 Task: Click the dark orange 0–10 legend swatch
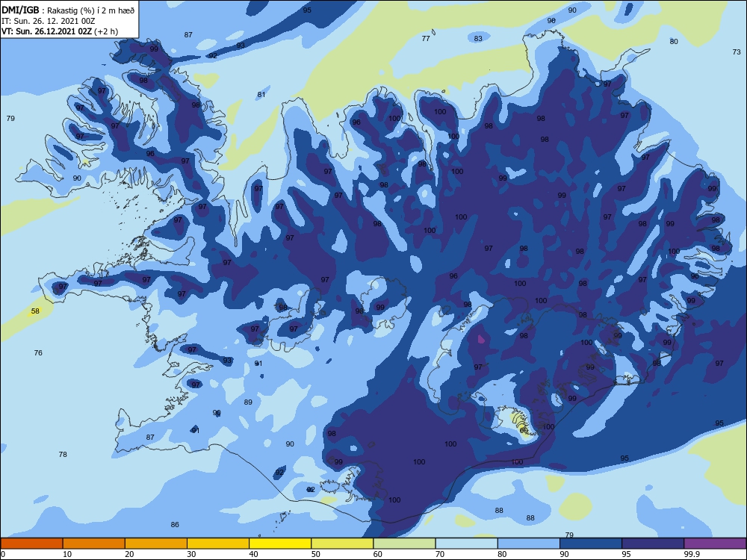point(31,544)
